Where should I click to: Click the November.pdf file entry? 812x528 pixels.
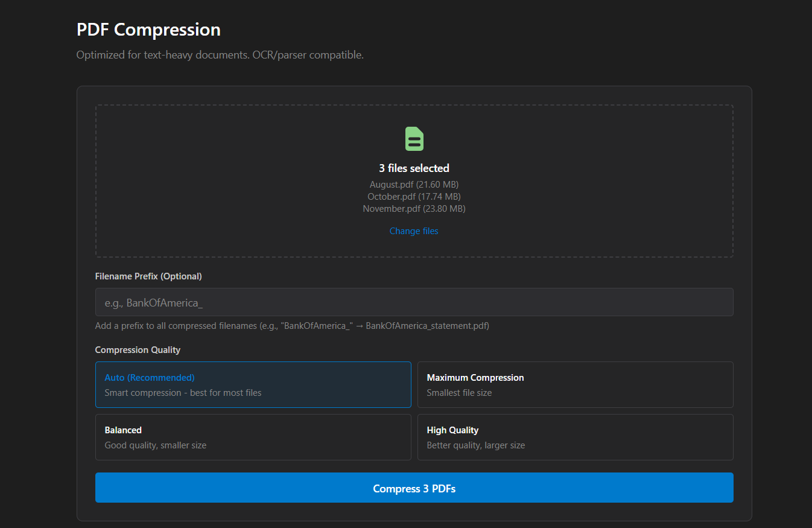click(414, 209)
